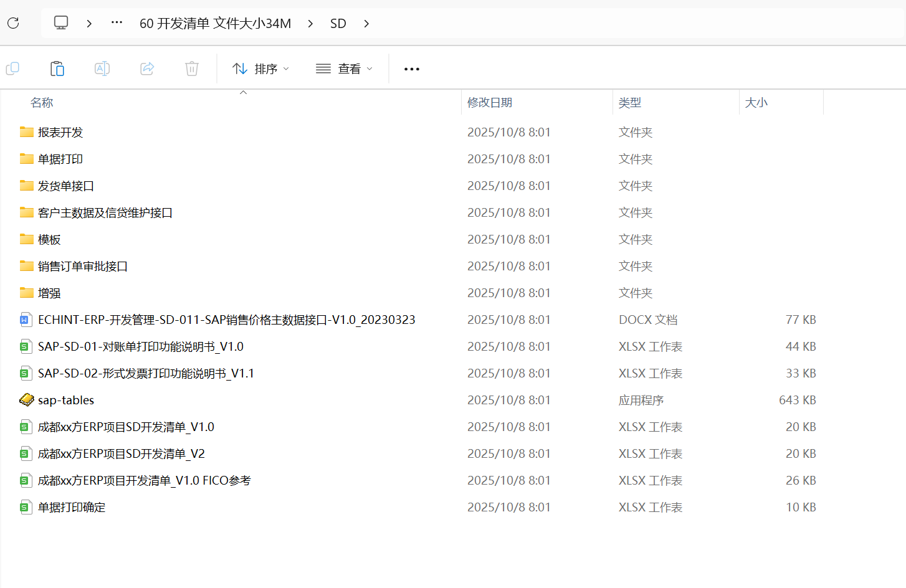The image size is (906, 588).
Task: Select 成都xx方ERP项目SD开发清单_V2 spreadsheet
Action: click(122, 453)
